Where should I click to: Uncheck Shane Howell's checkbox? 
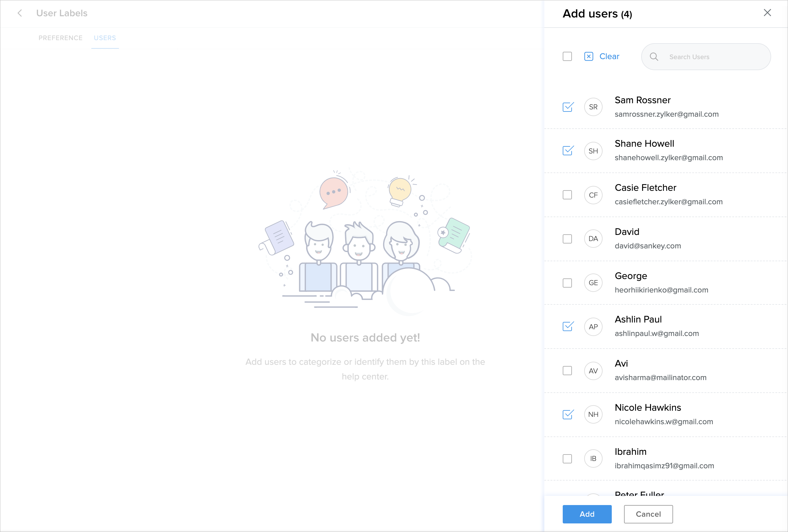click(568, 151)
